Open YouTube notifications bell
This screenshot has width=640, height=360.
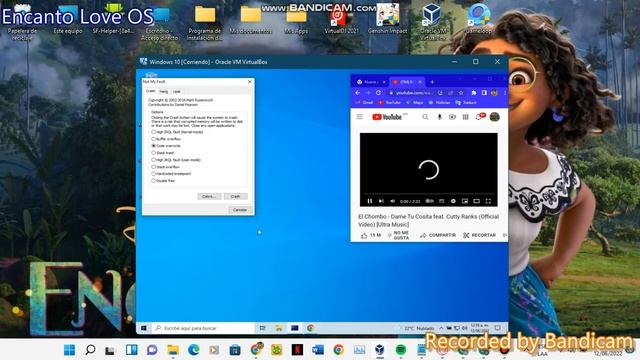(479, 117)
